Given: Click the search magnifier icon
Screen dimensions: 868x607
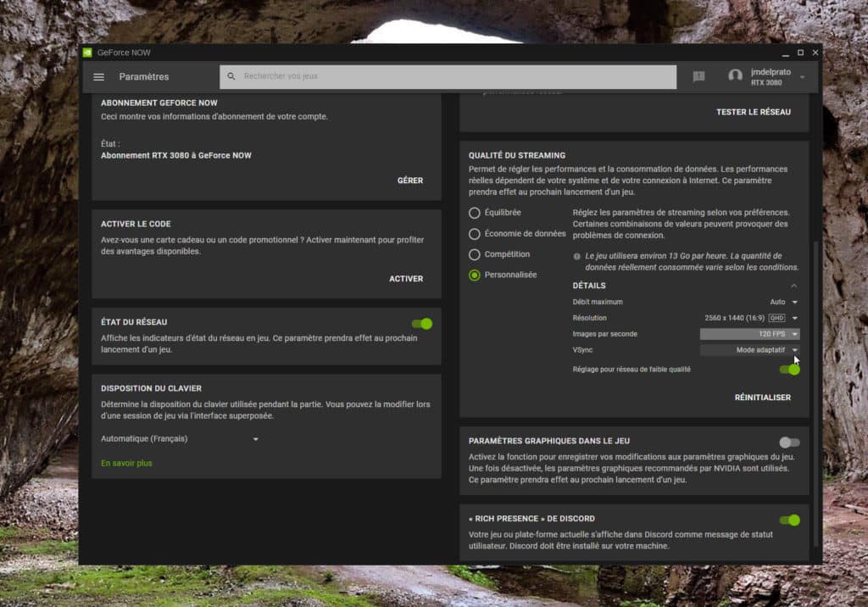Looking at the screenshot, I should (x=231, y=76).
